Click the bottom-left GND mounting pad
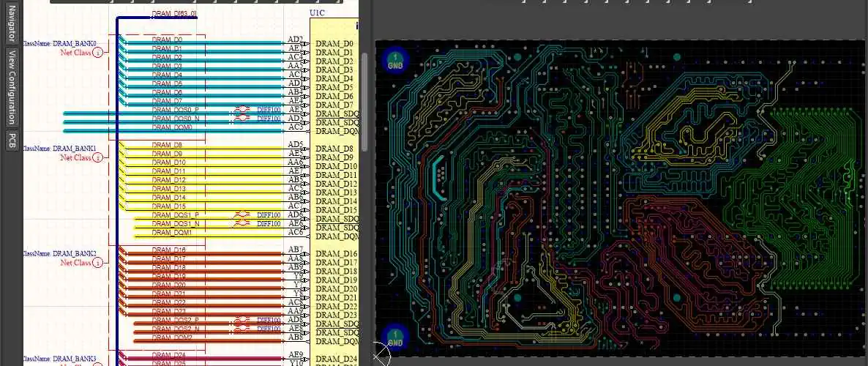 click(x=394, y=337)
